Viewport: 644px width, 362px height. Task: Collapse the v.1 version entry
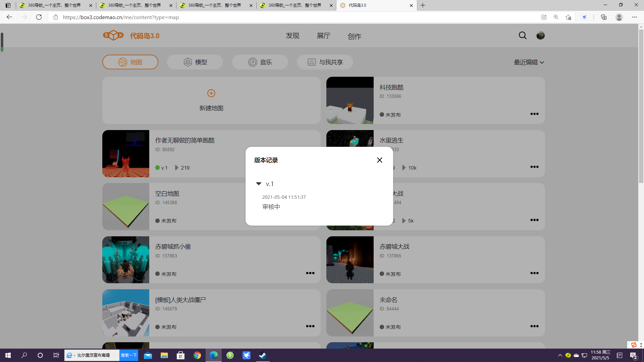[259, 184]
